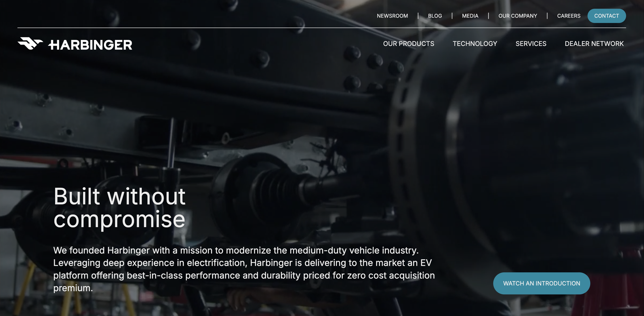Click the HARBINGER wordmark logo

(90, 45)
